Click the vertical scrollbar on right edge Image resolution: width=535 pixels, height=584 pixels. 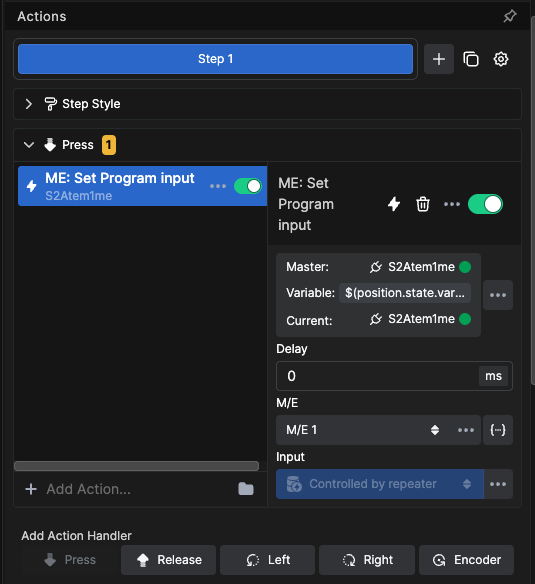click(x=533, y=201)
